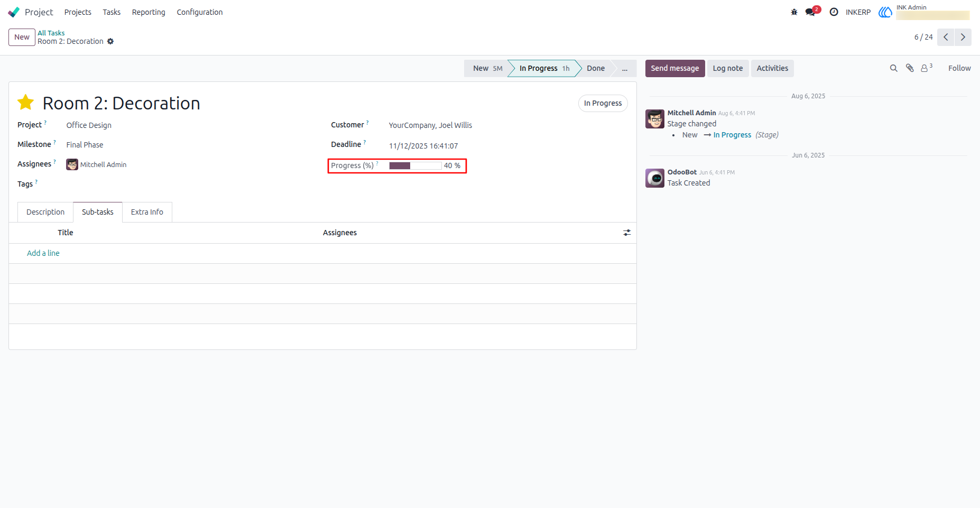Show followers list icon
Screen dimensions: 980x508
point(926,68)
